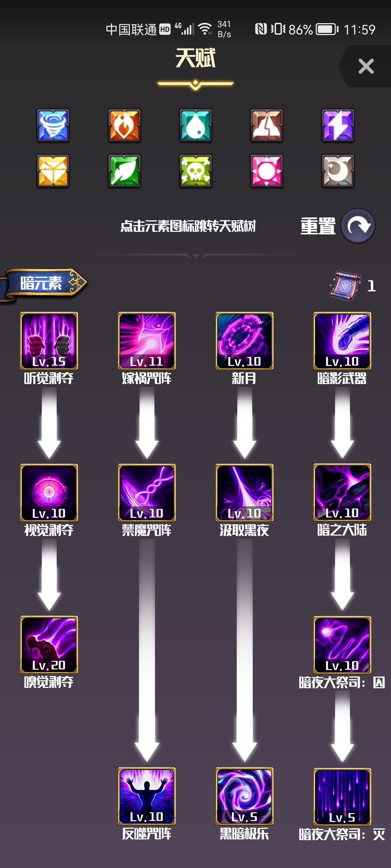Select the water droplet element icon
391x868 pixels.
[195, 125]
